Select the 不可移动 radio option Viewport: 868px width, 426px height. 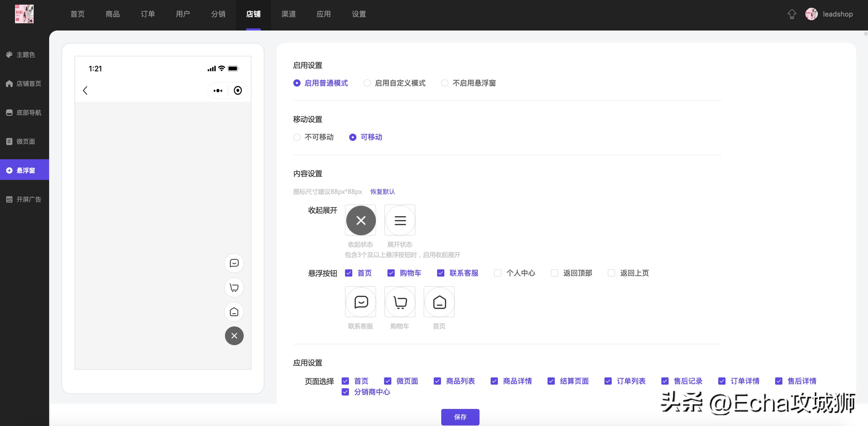[x=297, y=137]
